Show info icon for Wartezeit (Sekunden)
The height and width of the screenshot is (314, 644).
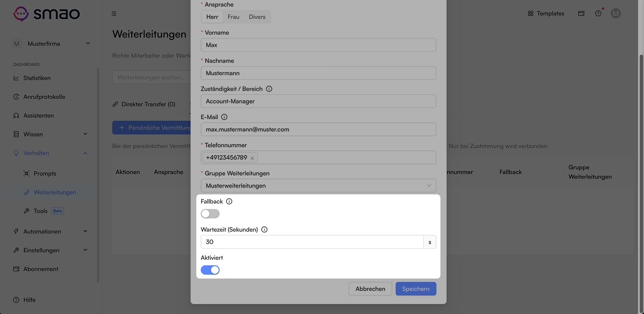(264, 229)
